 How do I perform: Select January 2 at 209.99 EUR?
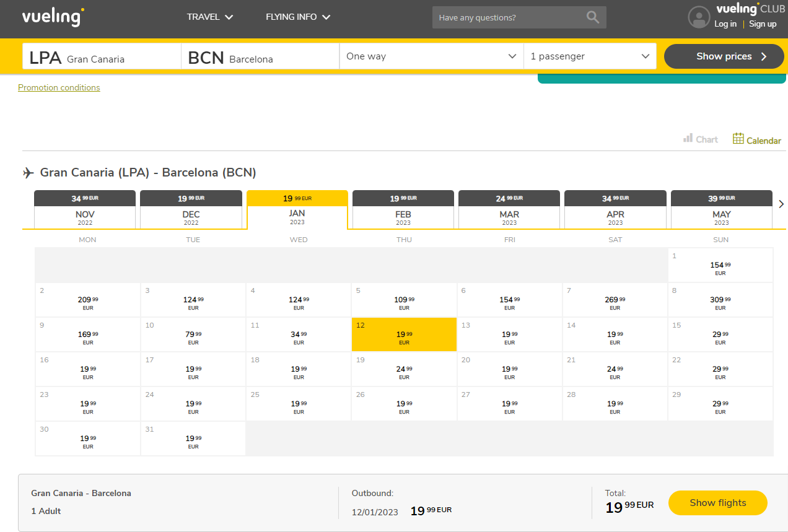coord(88,300)
